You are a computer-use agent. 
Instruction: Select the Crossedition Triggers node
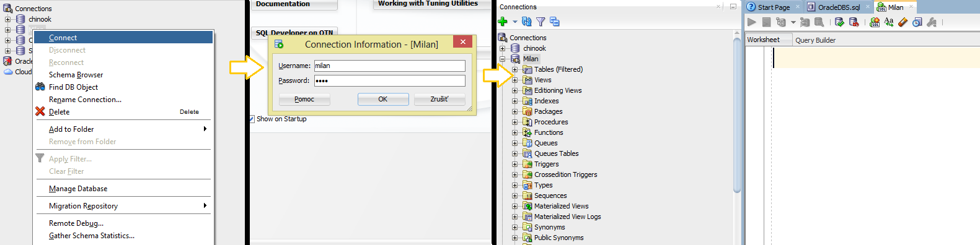(565, 174)
